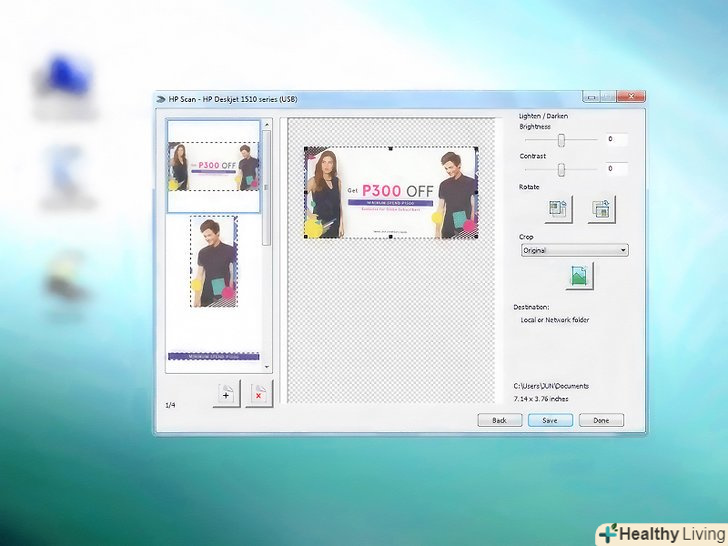Screen dimensions: 728x546
Task: Click the P300 OFF image in preview
Action: (391, 193)
